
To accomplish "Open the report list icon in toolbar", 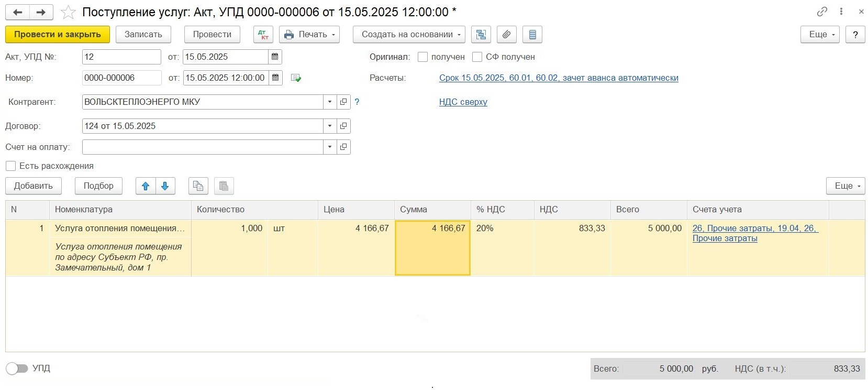I will coord(532,35).
